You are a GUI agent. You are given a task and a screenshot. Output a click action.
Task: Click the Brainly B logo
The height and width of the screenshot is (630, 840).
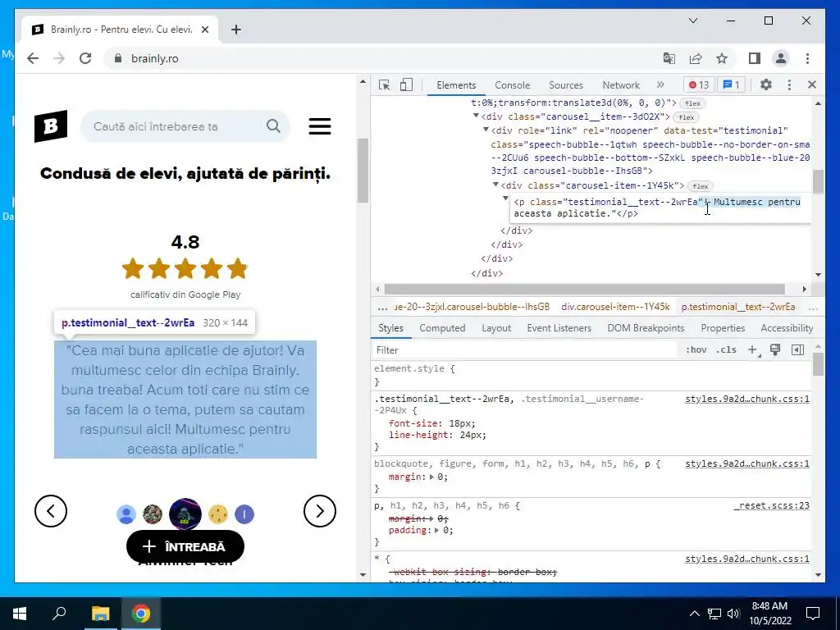click(51, 126)
